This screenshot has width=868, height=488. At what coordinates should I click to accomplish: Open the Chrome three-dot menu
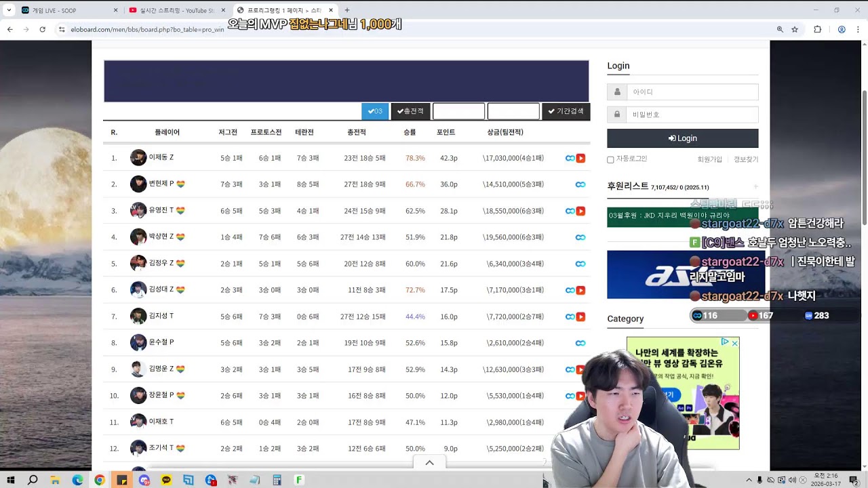[x=858, y=29]
